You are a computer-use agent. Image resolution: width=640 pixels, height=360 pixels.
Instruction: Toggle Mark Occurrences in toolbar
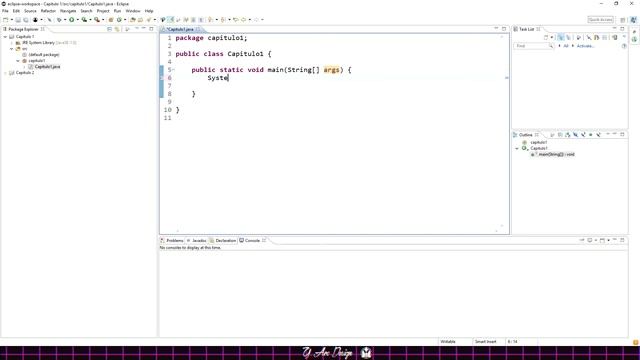tap(171, 20)
